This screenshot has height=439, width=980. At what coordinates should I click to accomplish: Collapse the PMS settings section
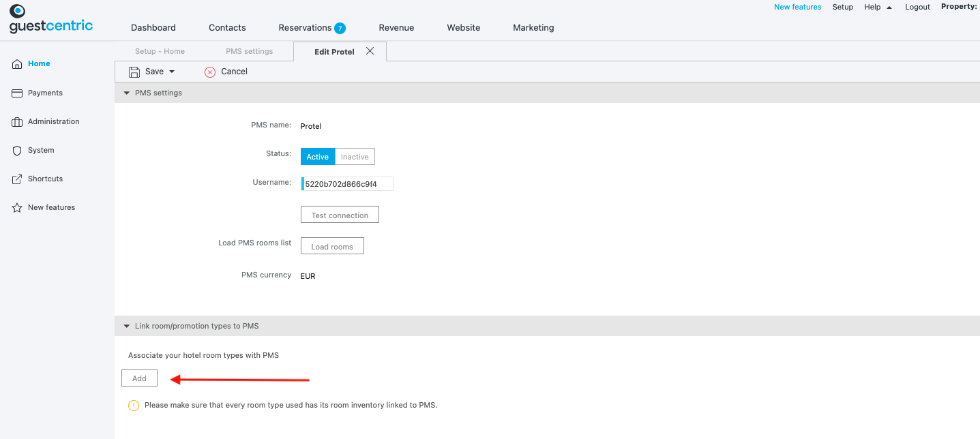pos(127,93)
